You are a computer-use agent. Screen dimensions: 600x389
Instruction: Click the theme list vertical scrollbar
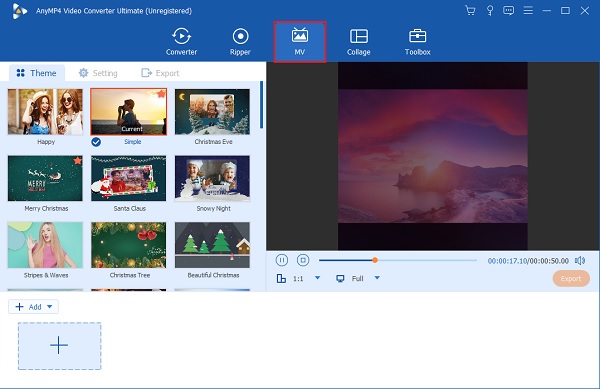point(261,104)
